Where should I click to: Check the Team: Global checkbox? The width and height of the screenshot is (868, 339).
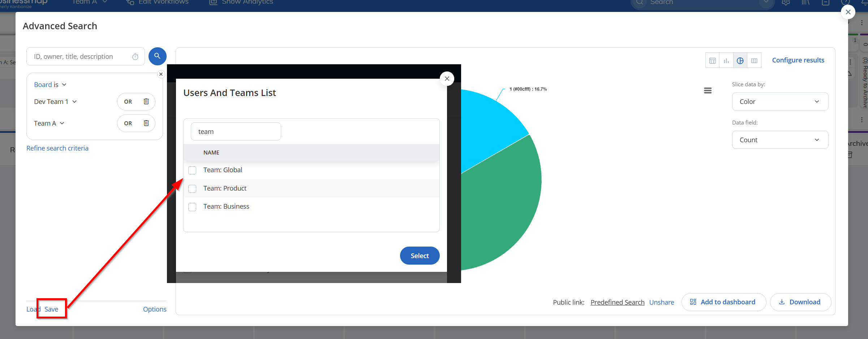[x=192, y=170]
